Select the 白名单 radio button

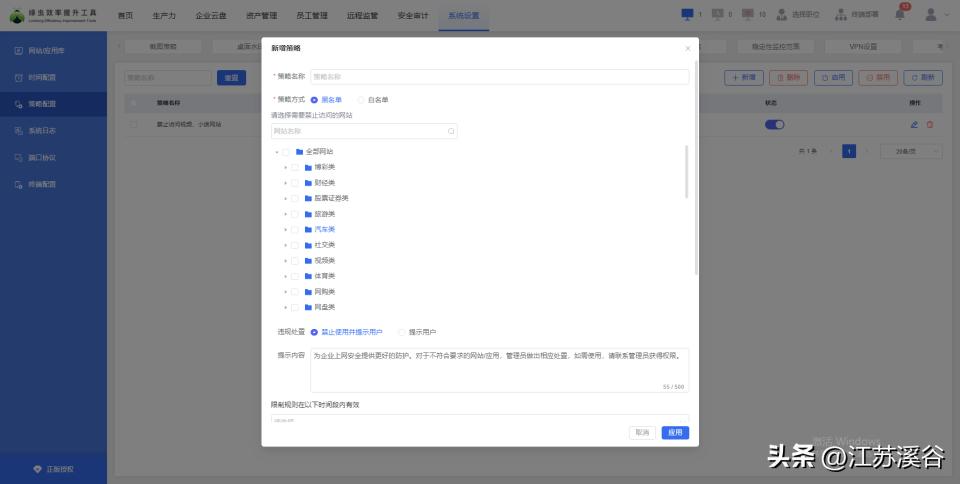coord(361,100)
